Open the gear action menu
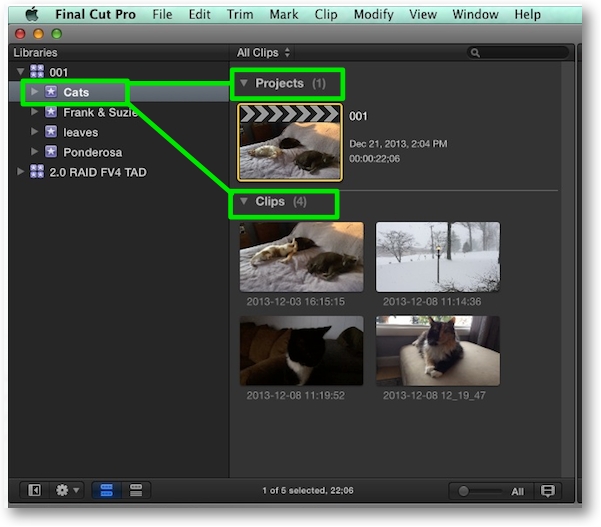 pos(67,490)
